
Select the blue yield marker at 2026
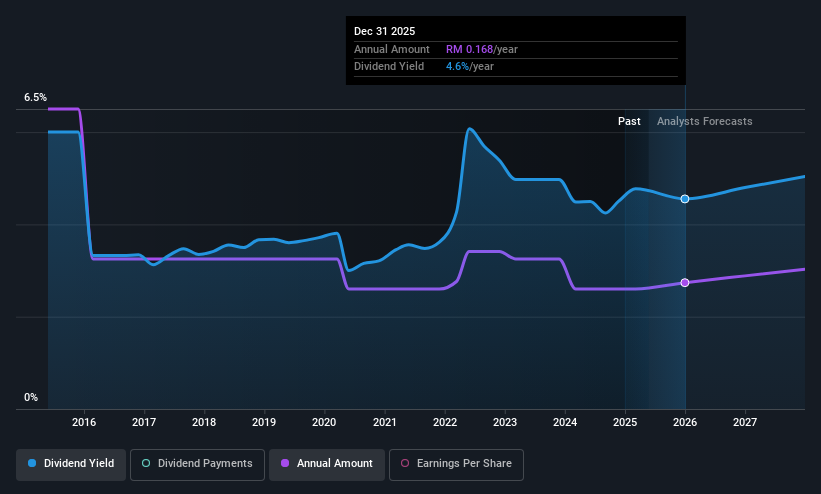[x=685, y=199]
